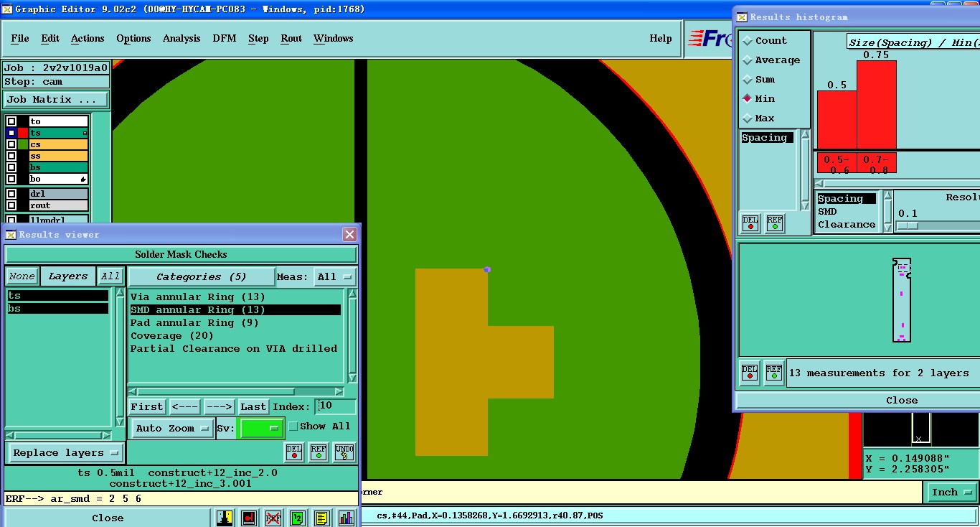Click REF icon in upper histogram panel

(x=775, y=223)
